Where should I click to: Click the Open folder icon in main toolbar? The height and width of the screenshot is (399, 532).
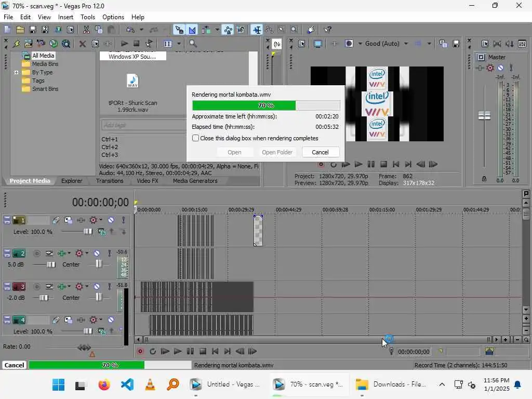20,30
